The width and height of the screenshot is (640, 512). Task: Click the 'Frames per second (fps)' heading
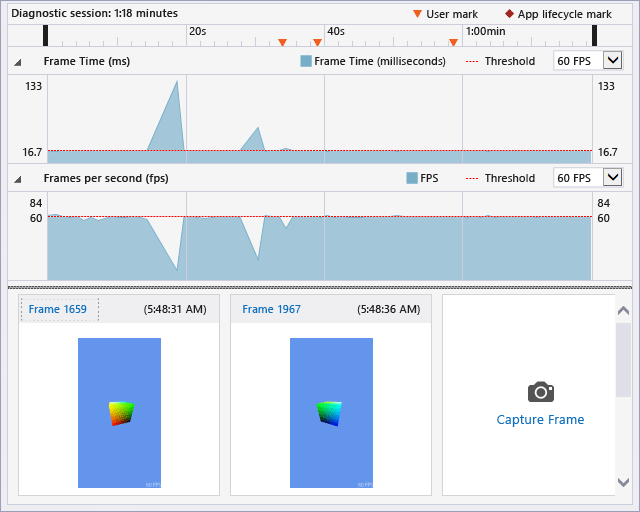pyautogui.click(x=106, y=178)
